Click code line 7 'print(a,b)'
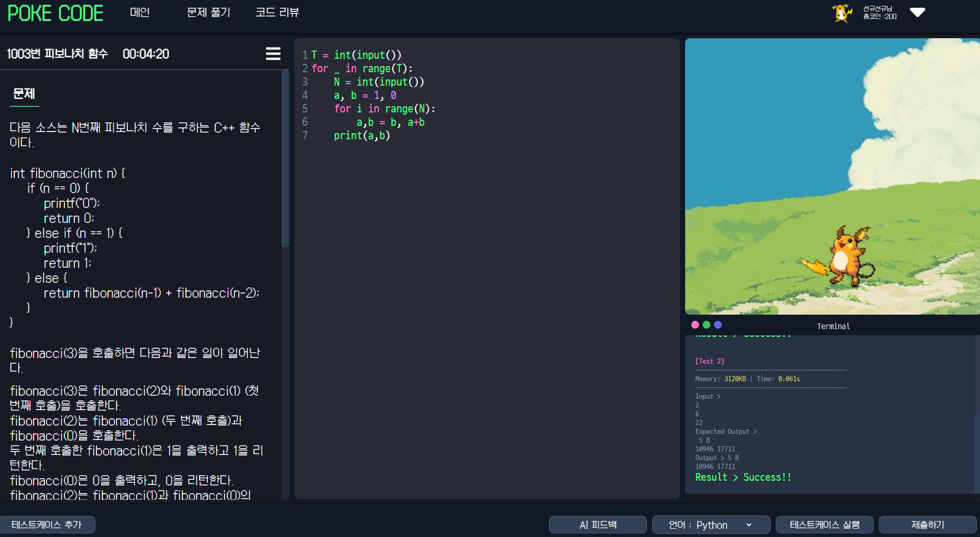 point(362,135)
